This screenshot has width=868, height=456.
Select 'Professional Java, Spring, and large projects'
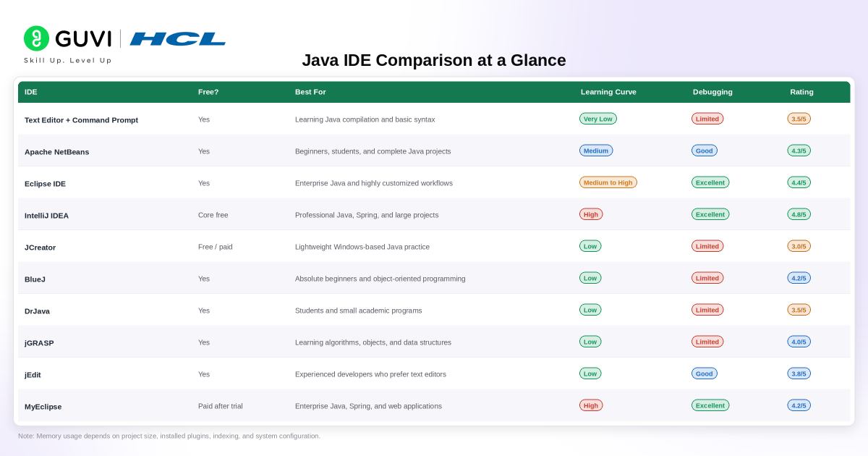(367, 215)
